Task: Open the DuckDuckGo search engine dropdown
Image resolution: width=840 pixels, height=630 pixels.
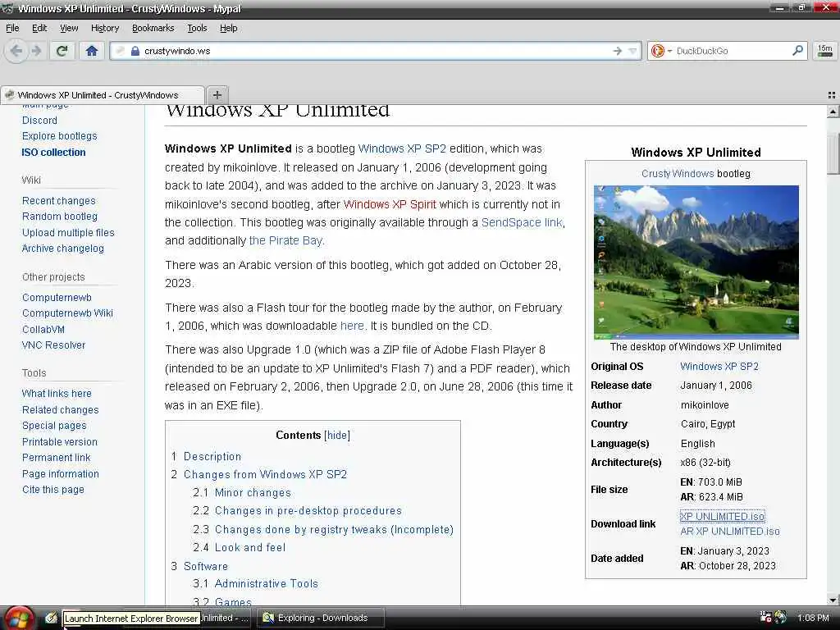Action: click(660, 51)
